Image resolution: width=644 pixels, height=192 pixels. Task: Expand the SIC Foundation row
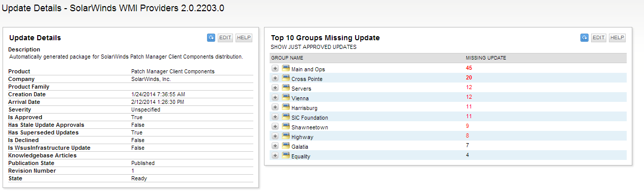[275, 117]
